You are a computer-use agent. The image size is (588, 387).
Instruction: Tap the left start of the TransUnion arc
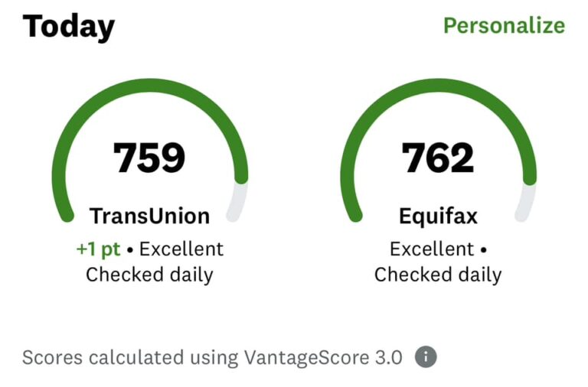[x=66, y=213]
